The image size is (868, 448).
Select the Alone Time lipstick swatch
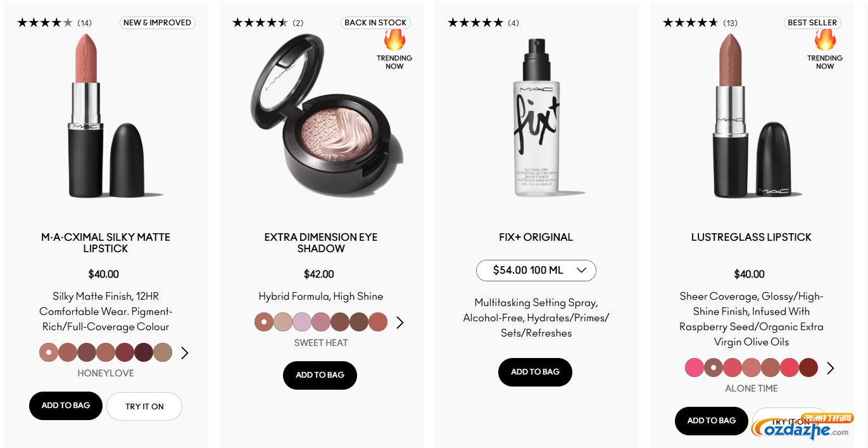[714, 368]
